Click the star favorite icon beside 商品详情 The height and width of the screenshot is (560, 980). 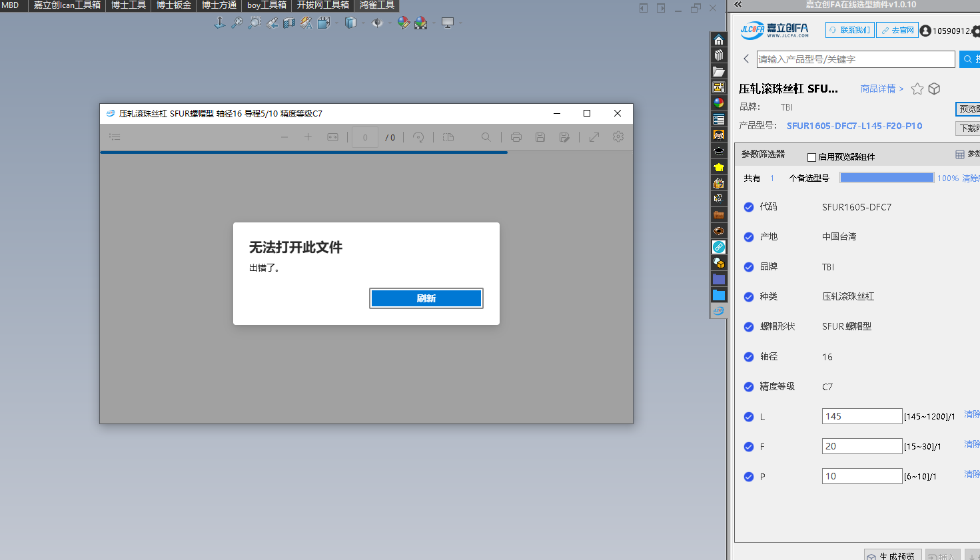917,89
